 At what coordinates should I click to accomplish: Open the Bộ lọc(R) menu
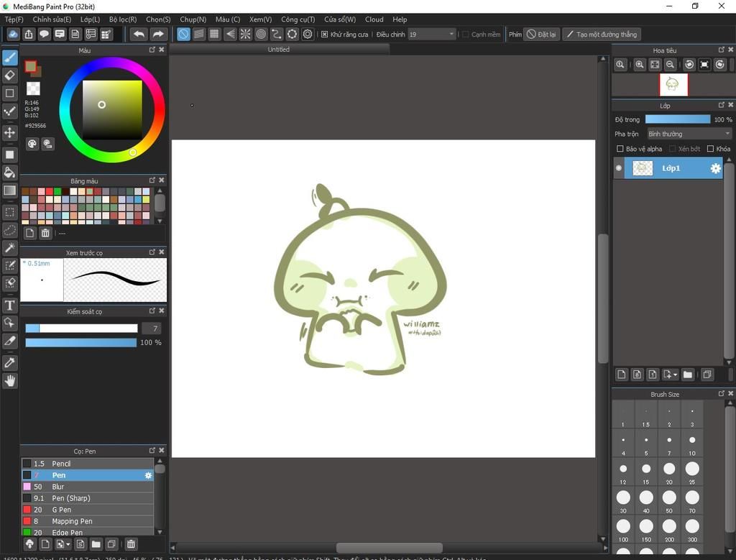[x=123, y=19]
